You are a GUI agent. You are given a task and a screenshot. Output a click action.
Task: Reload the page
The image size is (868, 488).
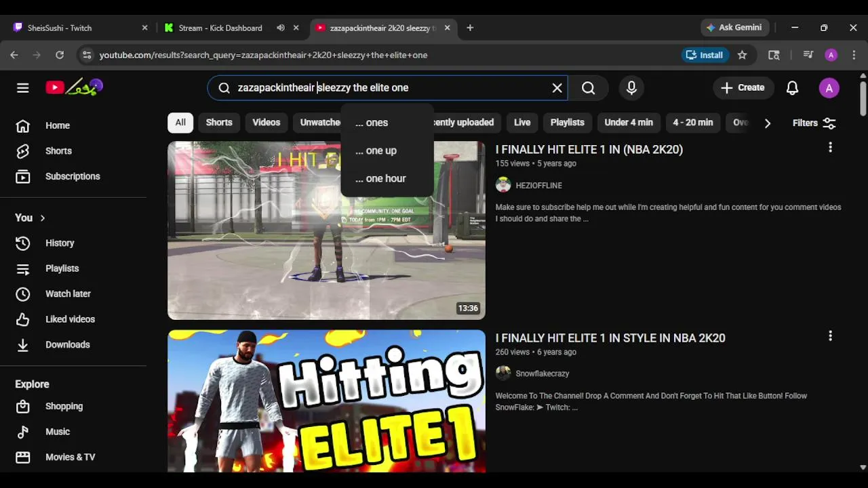point(60,55)
